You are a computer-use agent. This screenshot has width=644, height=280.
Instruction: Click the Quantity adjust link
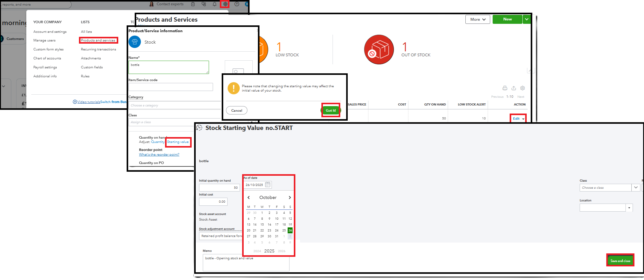pos(158,142)
